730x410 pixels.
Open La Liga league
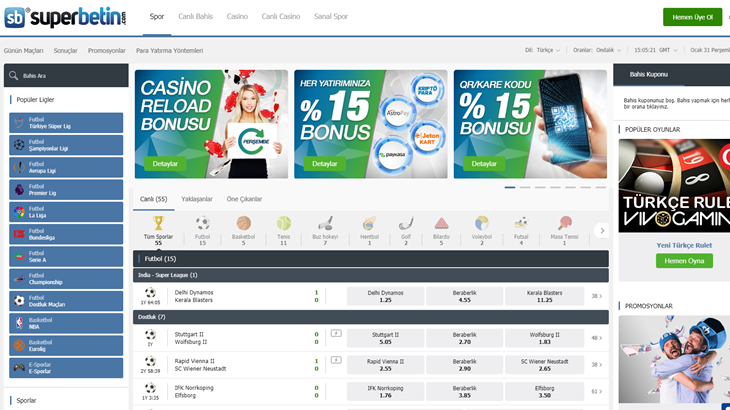click(66, 212)
